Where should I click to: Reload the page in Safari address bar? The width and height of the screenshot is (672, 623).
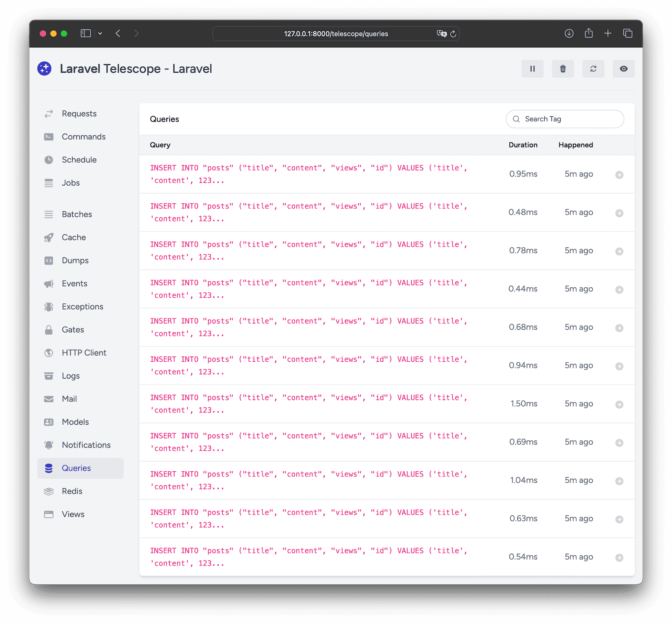tap(453, 34)
